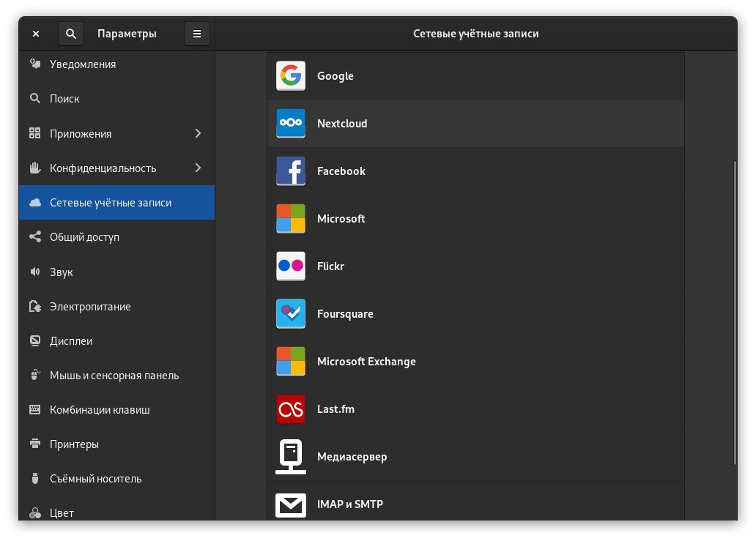Add a Facebook account
756x541 pixels.
click(475, 171)
